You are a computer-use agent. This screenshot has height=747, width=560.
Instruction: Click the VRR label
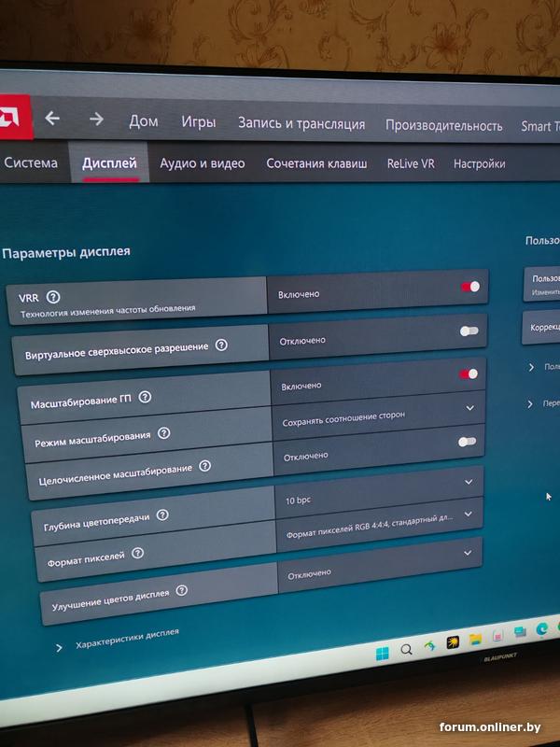coord(29,299)
